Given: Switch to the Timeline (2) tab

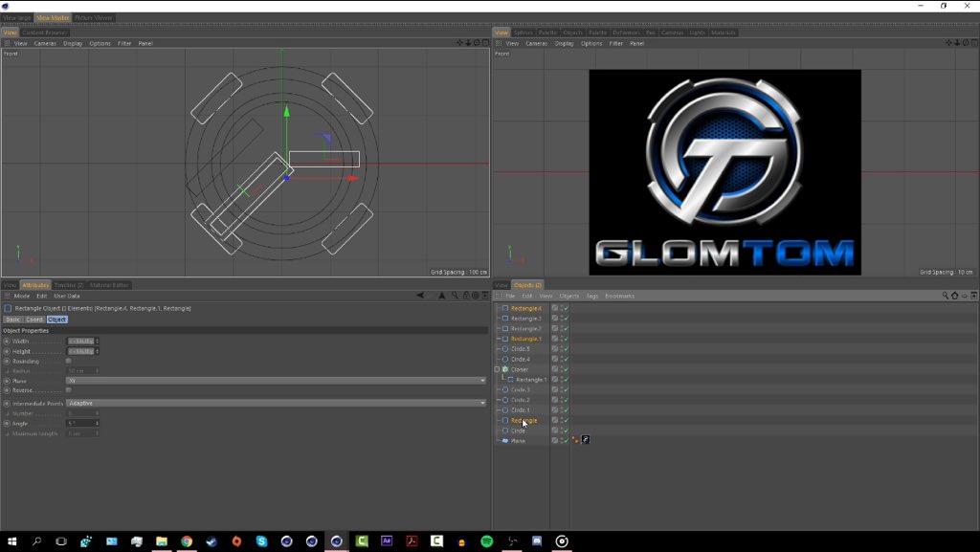Looking at the screenshot, I should tap(69, 285).
